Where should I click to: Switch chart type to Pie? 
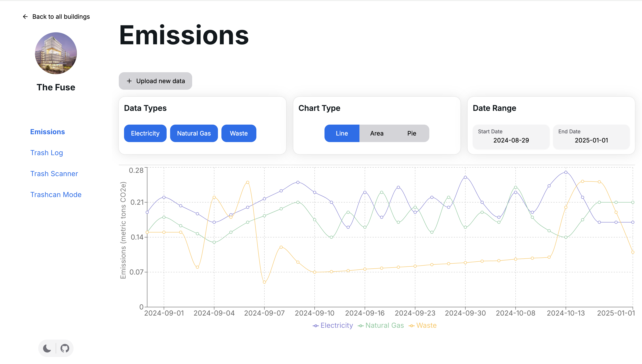pyautogui.click(x=411, y=133)
